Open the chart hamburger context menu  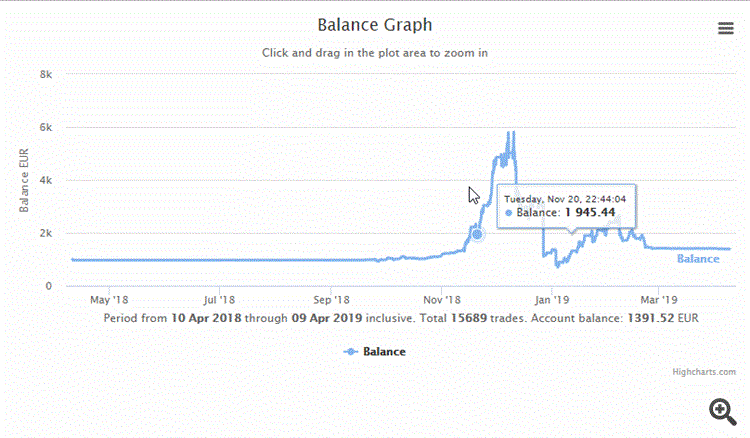point(726,28)
